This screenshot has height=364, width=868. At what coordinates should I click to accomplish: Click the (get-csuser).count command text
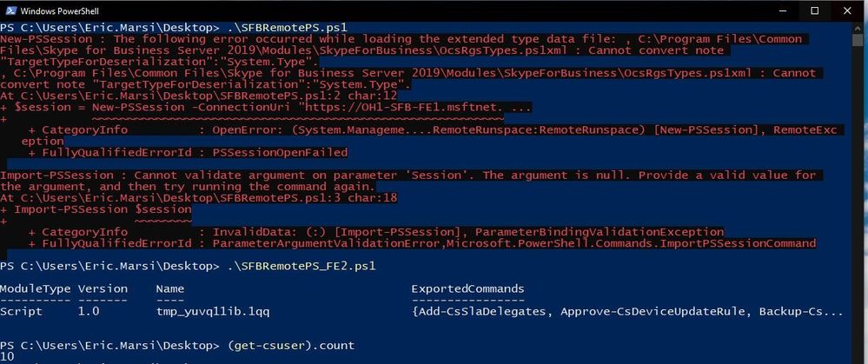pyautogui.click(x=290, y=345)
